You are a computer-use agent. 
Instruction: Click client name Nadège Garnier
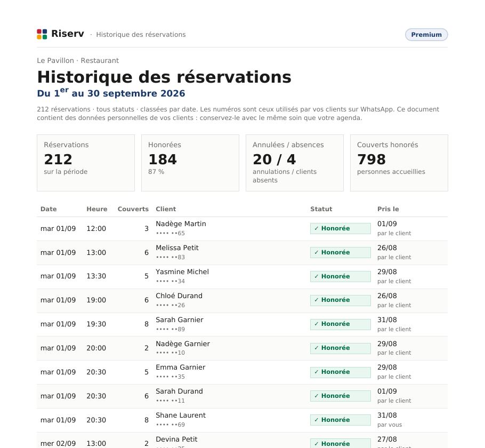point(182,343)
